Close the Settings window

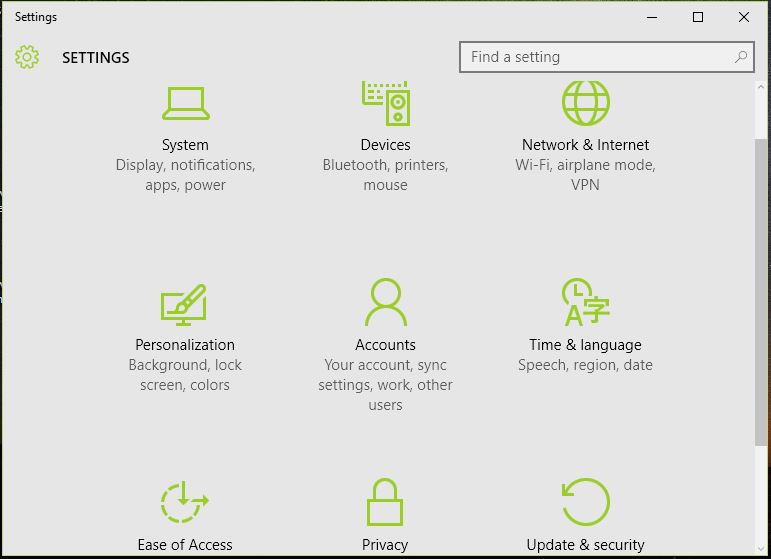click(x=743, y=17)
